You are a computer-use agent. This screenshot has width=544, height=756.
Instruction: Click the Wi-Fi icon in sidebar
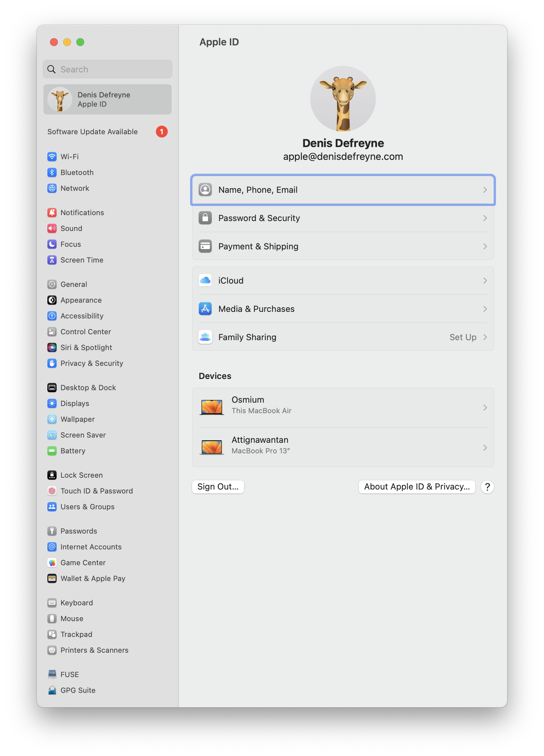52,157
